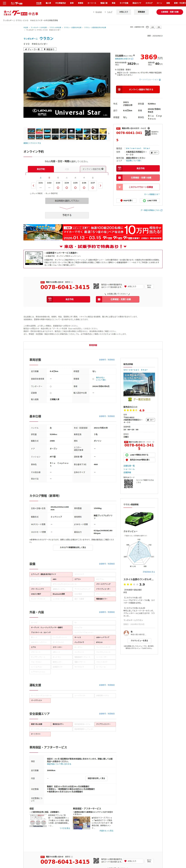Click 在庫確認・見積り依頼 header button
The width and height of the screenshot is (186, 868).
(170, 12)
